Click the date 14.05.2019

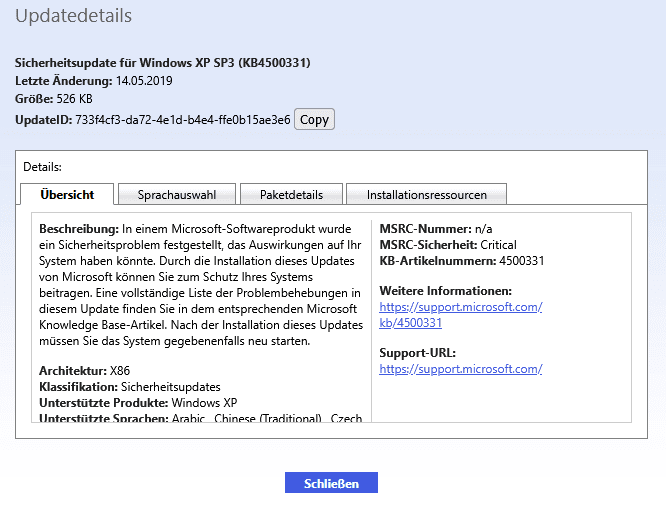[x=144, y=81]
